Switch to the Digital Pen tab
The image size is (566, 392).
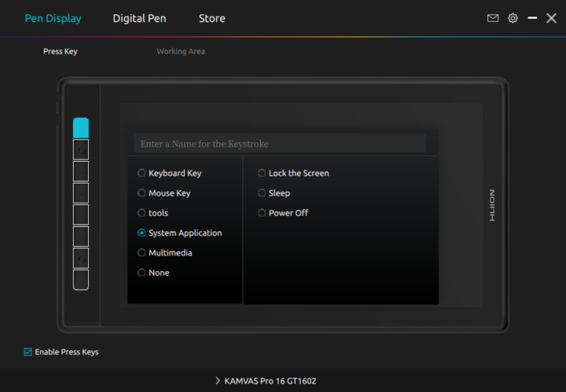139,18
